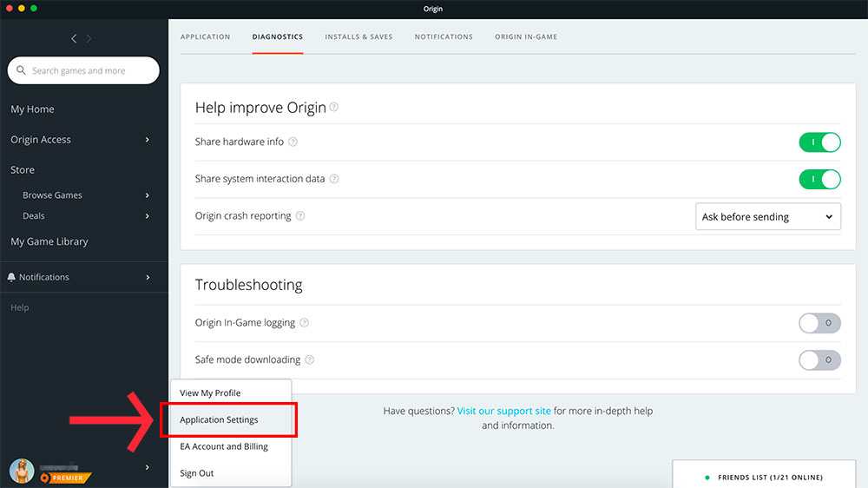The height and width of the screenshot is (488, 868).
Task: Select Application Settings menu entry
Action: click(231, 420)
